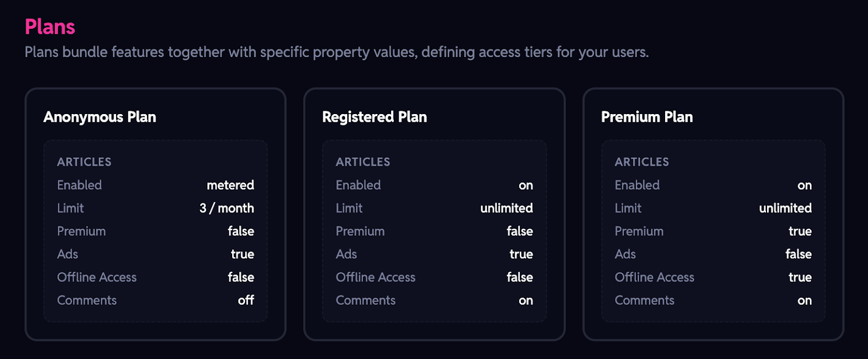
Task: Select the Premium Plan title
Action: (647, 117)
